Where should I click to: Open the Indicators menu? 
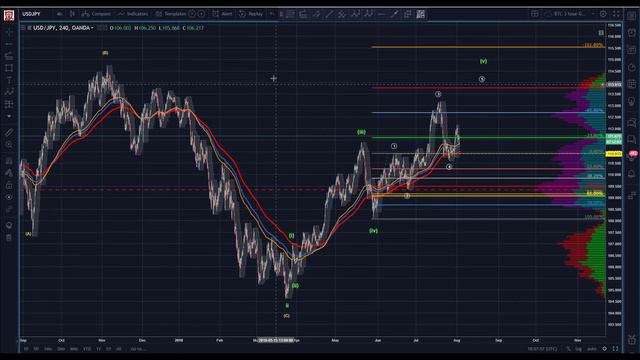tap(133, 14)
